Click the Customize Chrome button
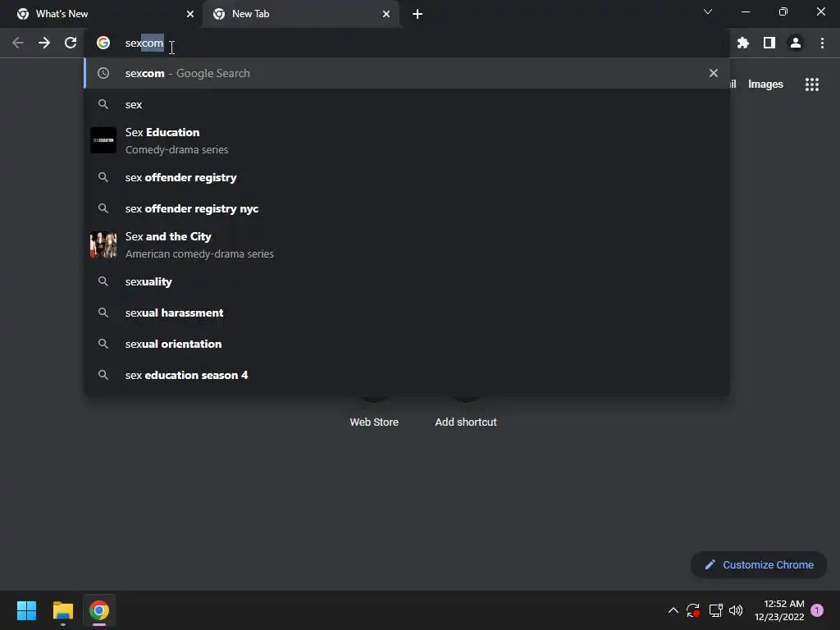 pos(759,564)
